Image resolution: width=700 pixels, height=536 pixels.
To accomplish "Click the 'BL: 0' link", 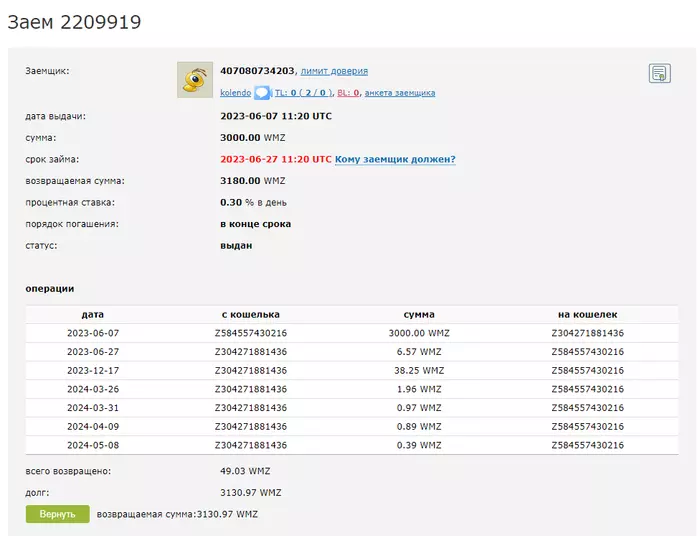I will click(x=348, y=93).
